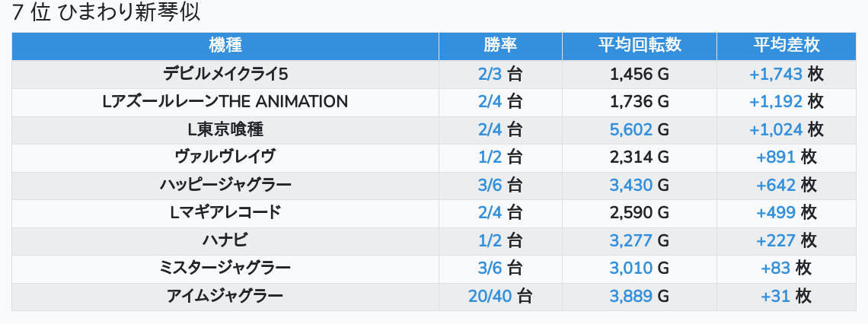Image resolution: width=868 pixels, height=324 pixels.
Task: Open the Lマギアレコード entry
Action: [x=225, y=212]
